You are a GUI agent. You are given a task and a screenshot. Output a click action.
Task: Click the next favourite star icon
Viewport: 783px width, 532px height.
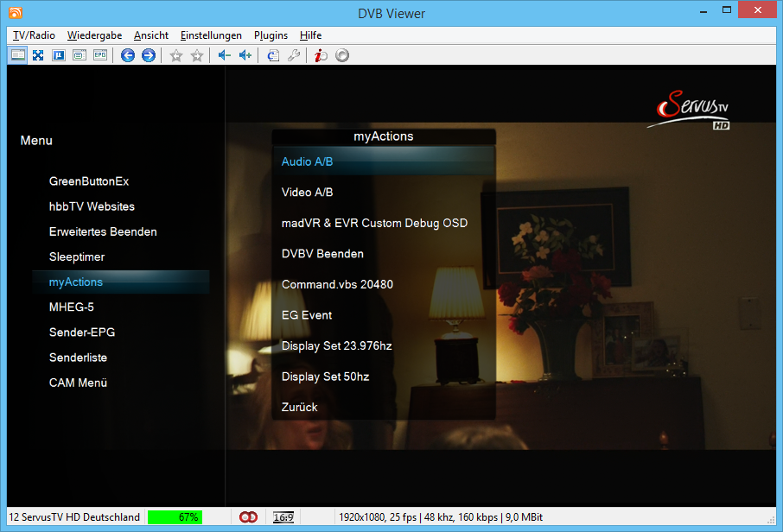click(197, 55)
